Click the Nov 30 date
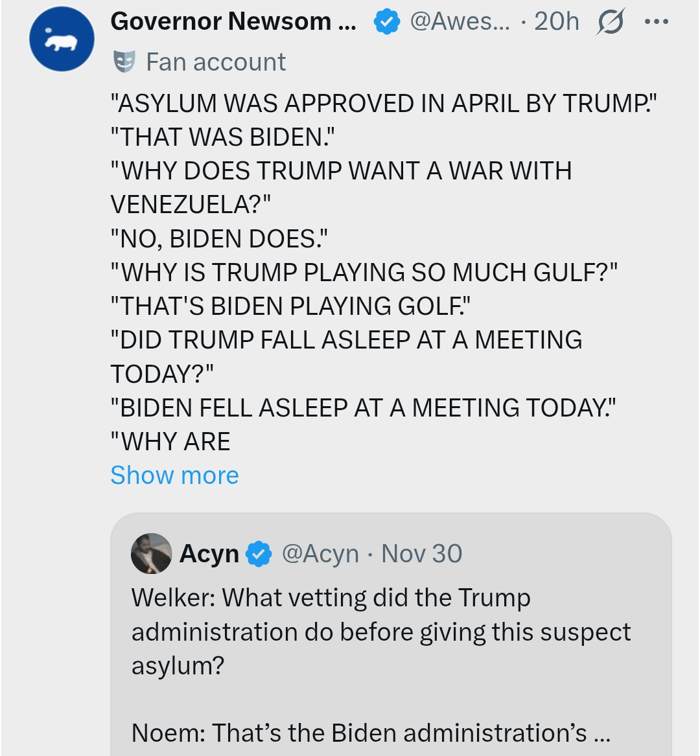This screenshot has width=700, height=756. tap(421, 554)
